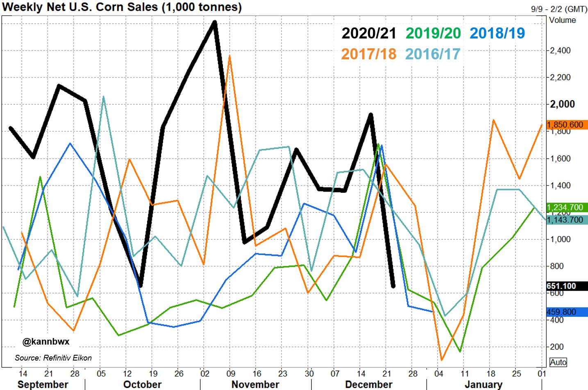Click the bold 2,000 axis value
Viewport: 588px width, 390px height.
pos(562,104)
